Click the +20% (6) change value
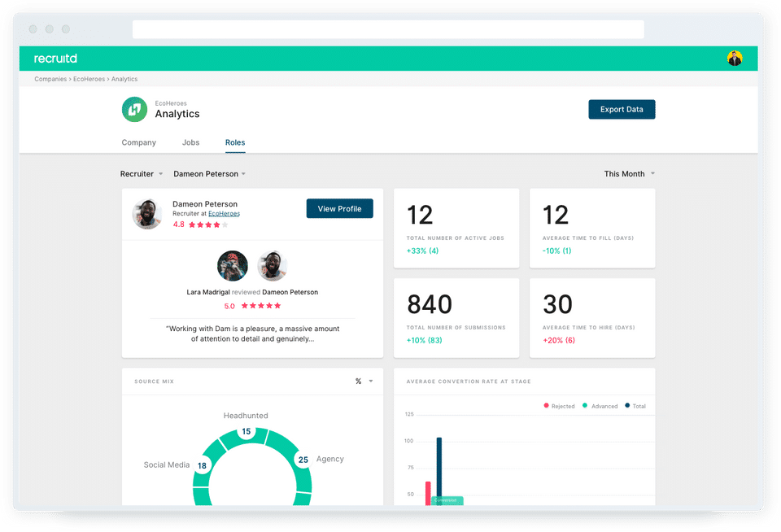 pos(559,341)
